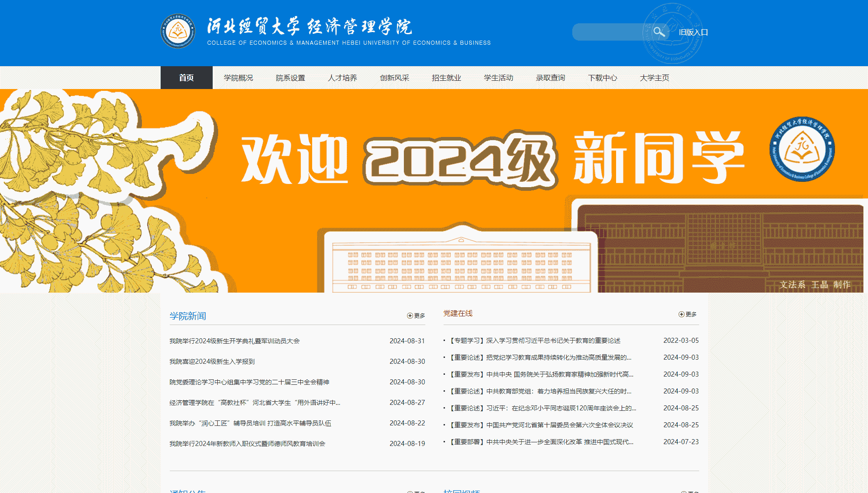Open news 我院喜迎2024级新生入学报到
The image size is (868, 493).
click(x=212, y=362)
